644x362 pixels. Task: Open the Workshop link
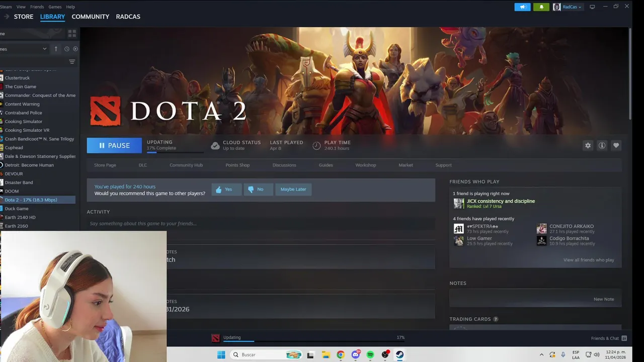tap(366, 165)
